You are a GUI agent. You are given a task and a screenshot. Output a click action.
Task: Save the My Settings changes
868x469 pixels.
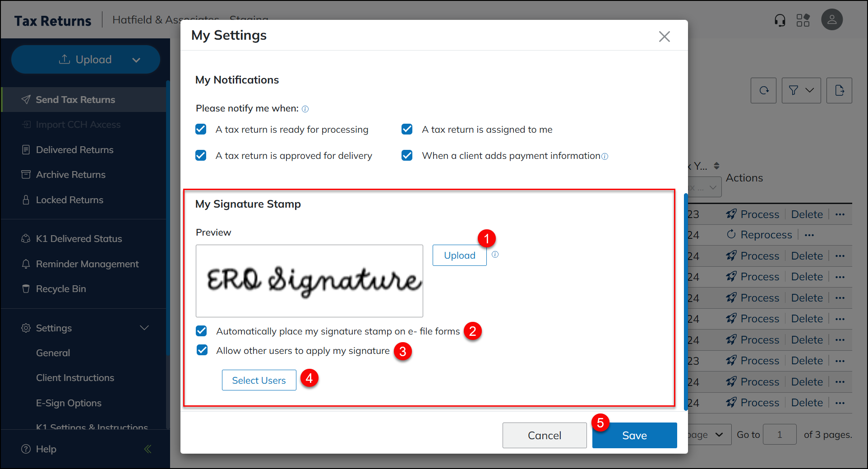[x=634, y=435]
